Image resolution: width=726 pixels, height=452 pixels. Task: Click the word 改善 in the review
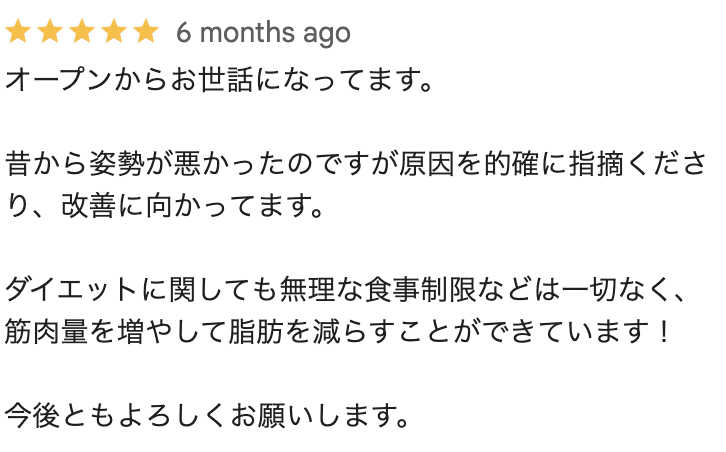tap(88, 206)
